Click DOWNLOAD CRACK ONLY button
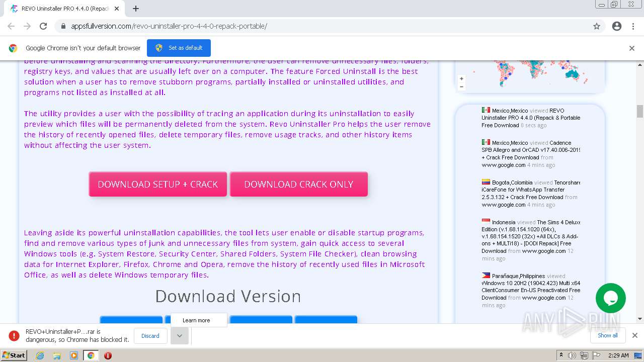Image resolution: width=644 pixels, height=362 pixels. 299,184
